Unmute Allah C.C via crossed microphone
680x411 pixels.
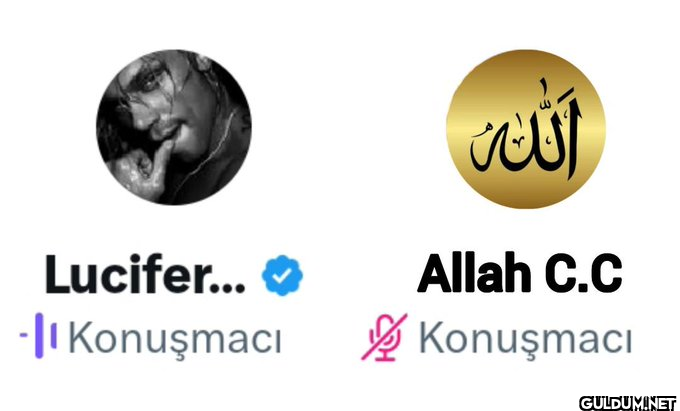pos(384,337)
